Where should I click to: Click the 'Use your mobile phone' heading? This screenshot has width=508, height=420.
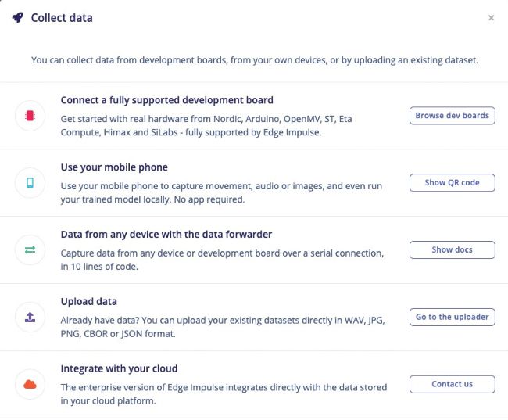(x=114, y=167)
